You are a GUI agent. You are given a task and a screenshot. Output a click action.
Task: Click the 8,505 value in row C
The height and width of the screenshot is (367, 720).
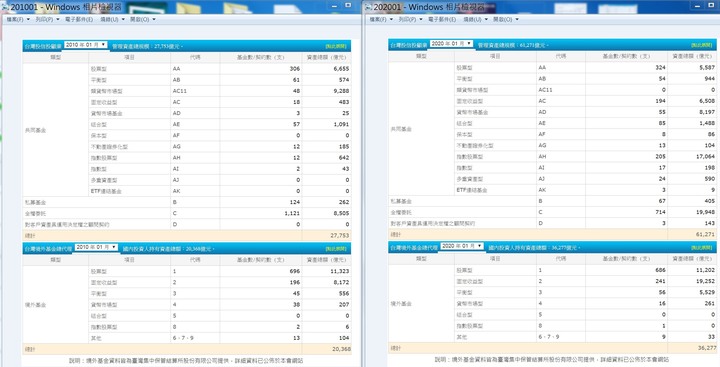tap(341, 213)
